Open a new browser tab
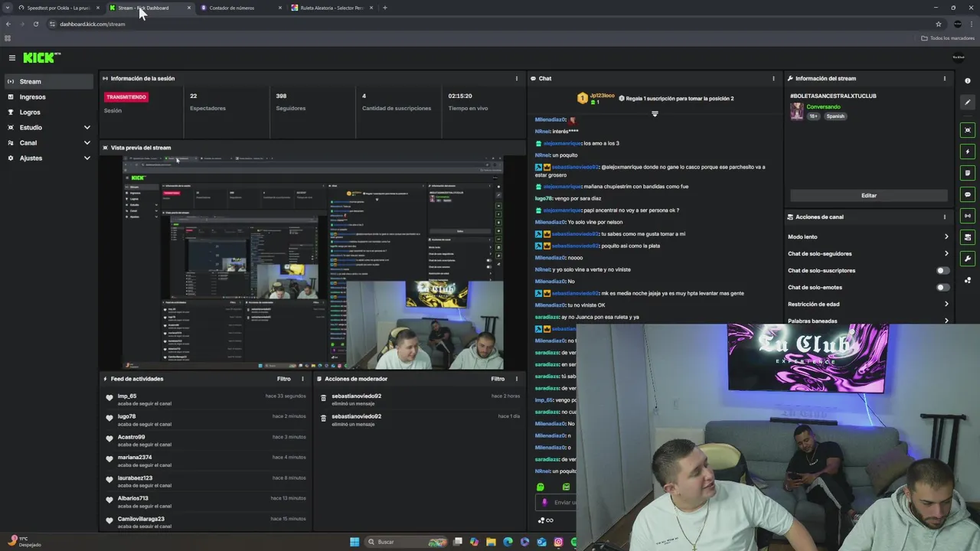980x551 pixels. click(x=384, y=8)
